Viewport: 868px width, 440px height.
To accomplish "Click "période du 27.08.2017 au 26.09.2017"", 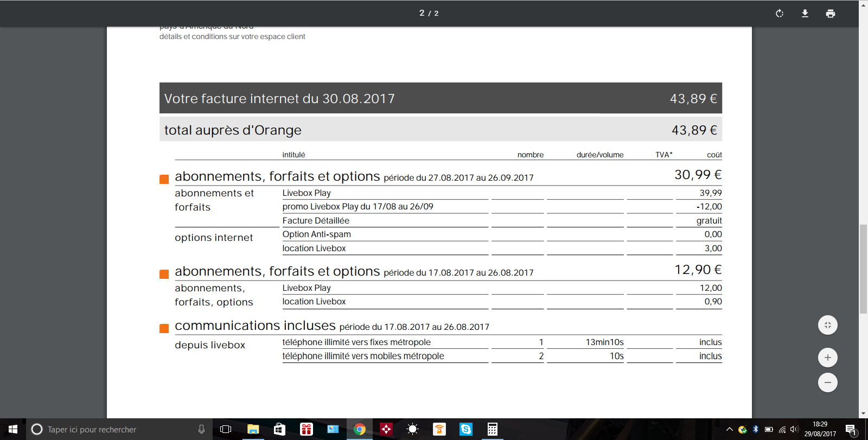I will pos(458,178).
